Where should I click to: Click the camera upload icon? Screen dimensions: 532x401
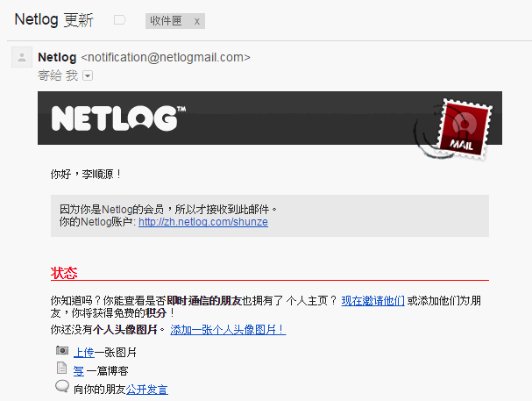coord(62,350)
